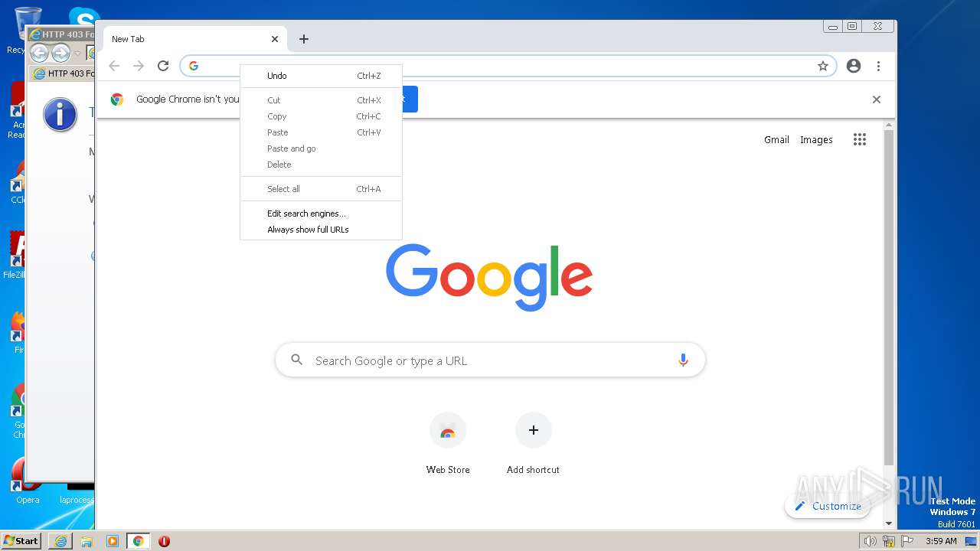Click the Action Center flag tray icon

tap(907, 541)
